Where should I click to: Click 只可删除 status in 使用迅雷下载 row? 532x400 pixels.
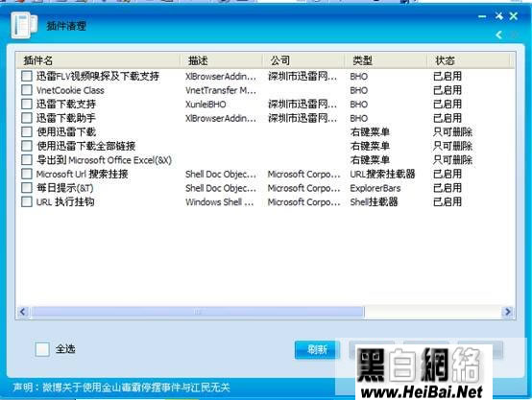pos(452,131)
